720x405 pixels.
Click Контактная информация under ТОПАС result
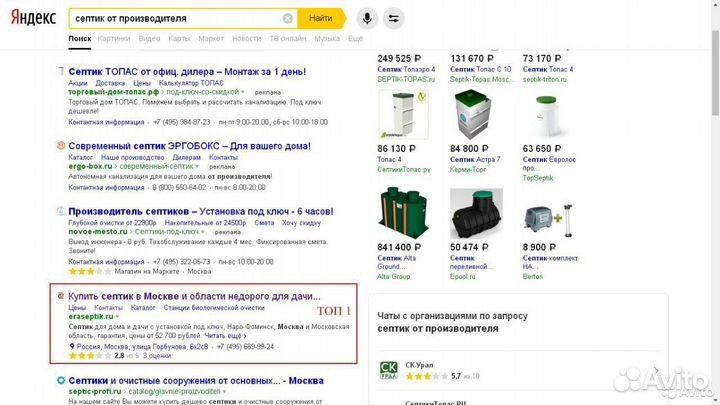click(x=106, y=122)
